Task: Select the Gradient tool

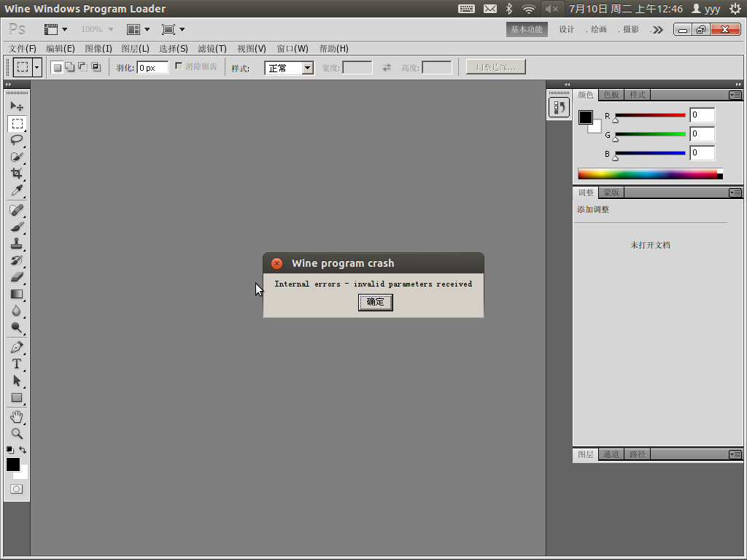Action: point(17,294)
